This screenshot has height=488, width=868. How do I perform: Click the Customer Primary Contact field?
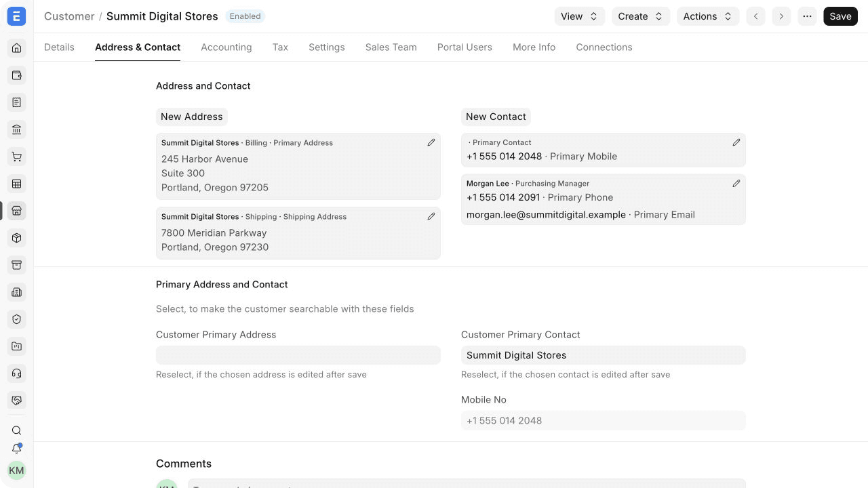click(604, 355)
